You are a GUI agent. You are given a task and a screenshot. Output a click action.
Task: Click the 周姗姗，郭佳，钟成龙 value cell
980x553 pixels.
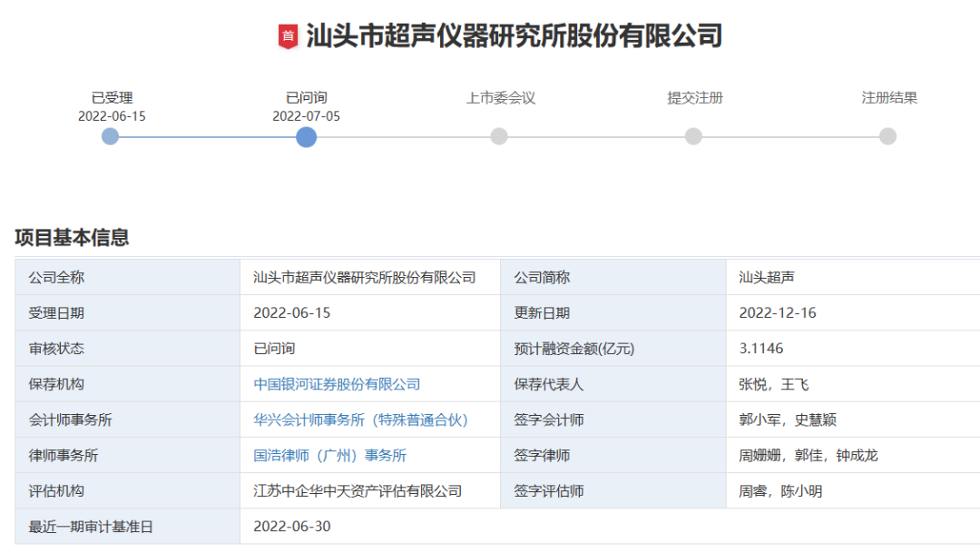pos(853,456)
